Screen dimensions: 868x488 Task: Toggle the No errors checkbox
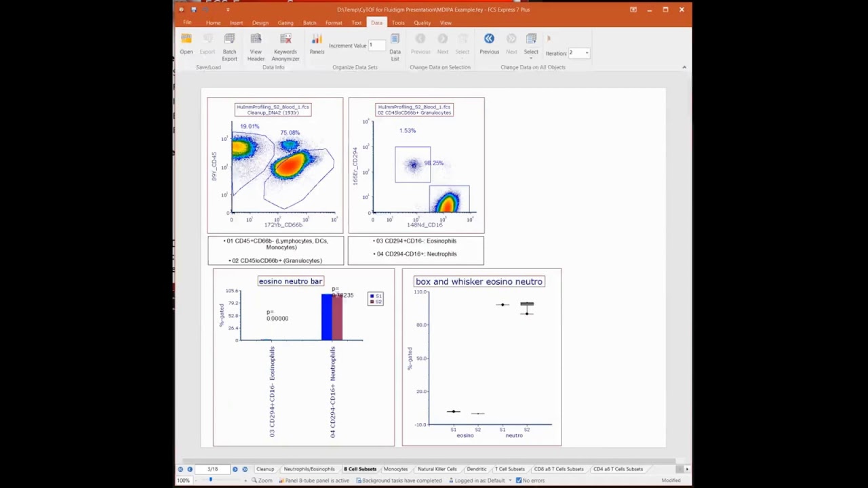(x=519, y=481)
